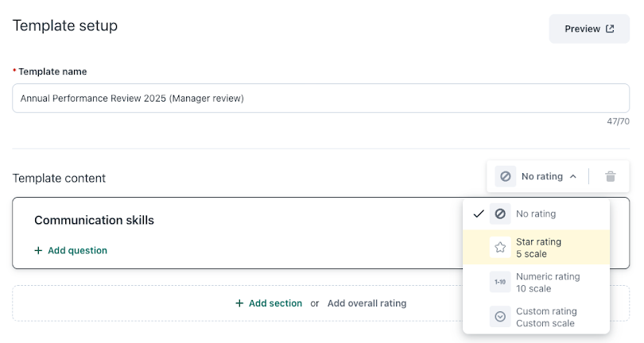644x343 pixels.
Task: Delete section using the trash icon
Action: click(x=610, y=176)
